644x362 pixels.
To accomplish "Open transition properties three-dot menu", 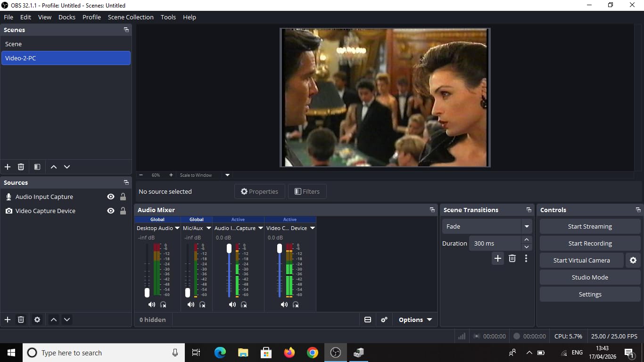I will point(526,258).
